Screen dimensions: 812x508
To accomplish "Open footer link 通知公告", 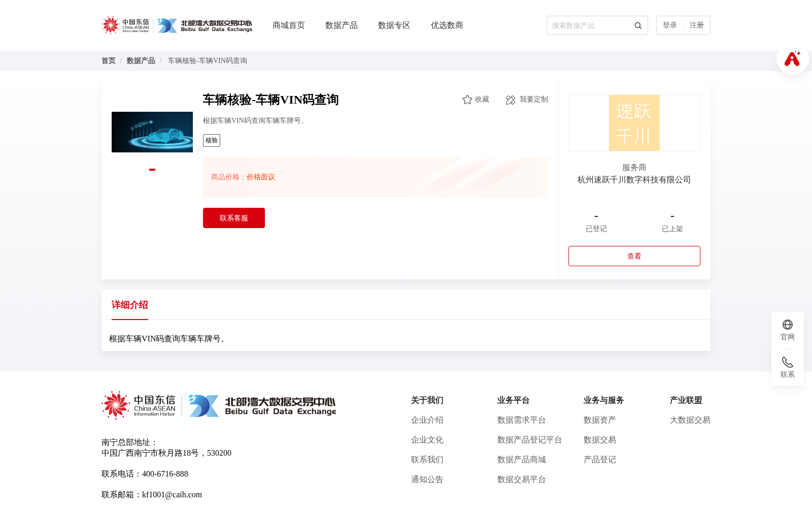I will pos(427,480).
